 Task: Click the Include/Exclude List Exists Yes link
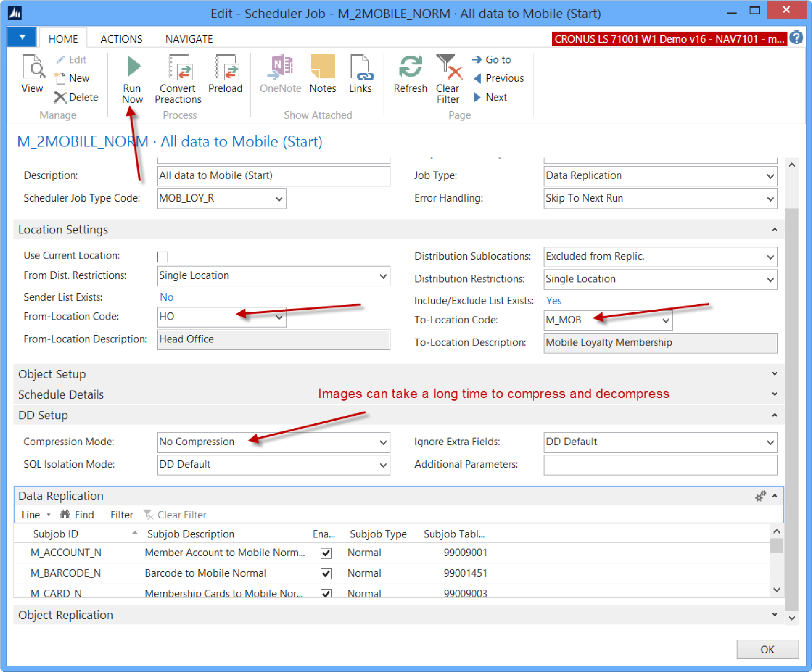pos(554,301)
